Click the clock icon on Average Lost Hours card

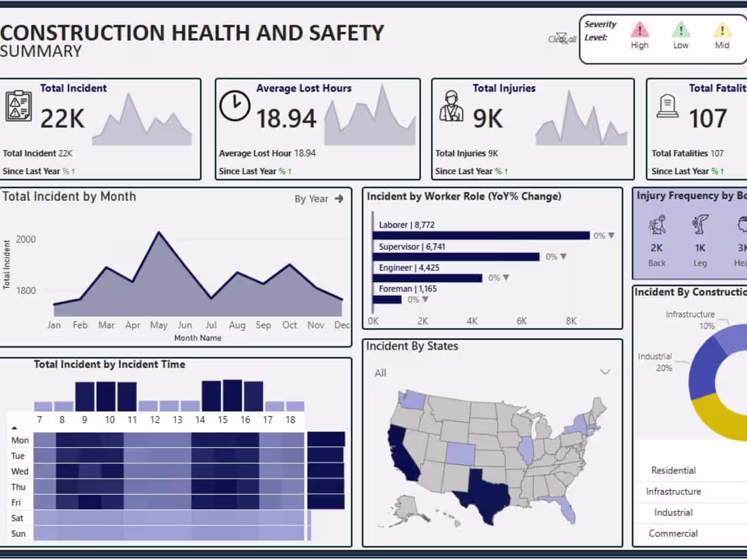tap(235, 107)
